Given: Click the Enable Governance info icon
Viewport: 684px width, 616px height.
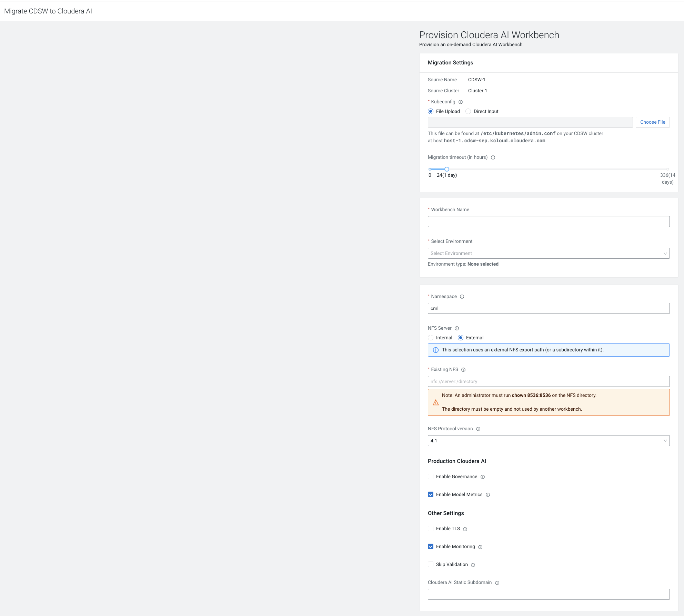Looking at the screenshot, I should click(483, 477).
